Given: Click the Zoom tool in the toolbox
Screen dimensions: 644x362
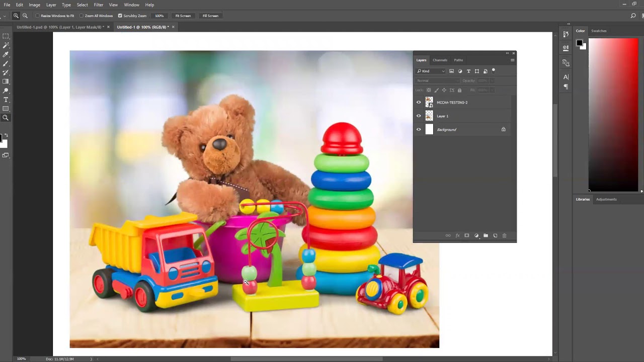Looking at the screenshot, I should pyautogui.click(x=6, y=118).
